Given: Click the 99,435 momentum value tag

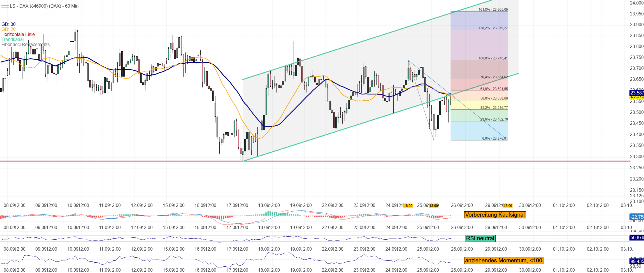Looking at the screenshot, I should point(636,262).
